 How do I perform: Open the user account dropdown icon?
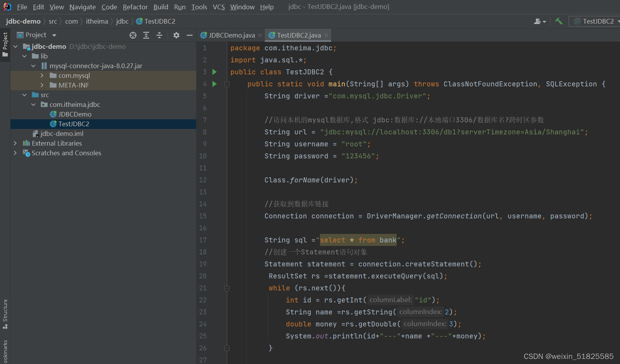[x=540, y=21]
